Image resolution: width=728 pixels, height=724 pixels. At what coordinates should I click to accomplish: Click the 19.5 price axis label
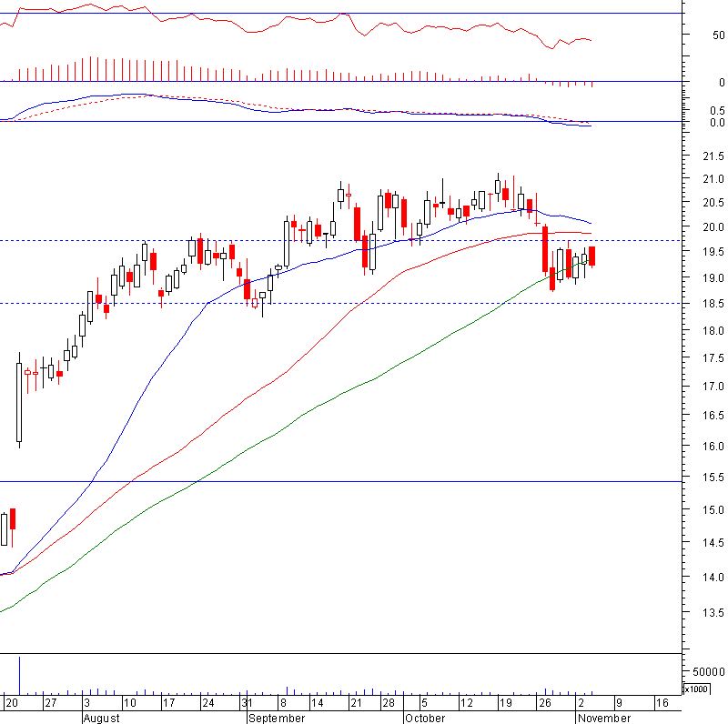pyautogui.click(x=713, y=252)
